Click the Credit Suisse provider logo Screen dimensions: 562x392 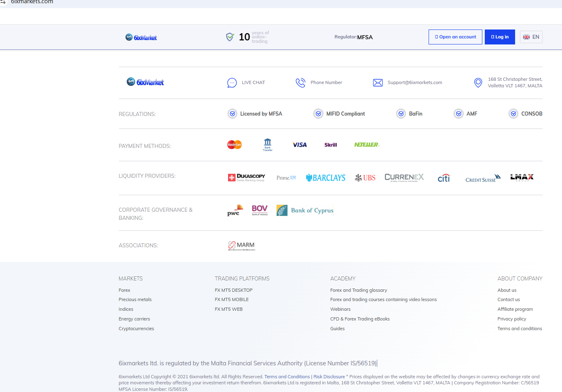(483, 178)
